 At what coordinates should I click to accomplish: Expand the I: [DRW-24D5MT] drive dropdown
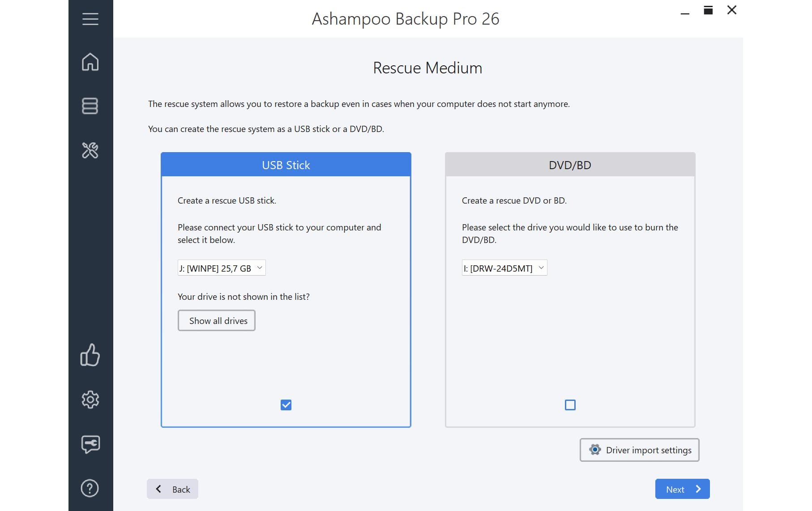pos(504,268)
